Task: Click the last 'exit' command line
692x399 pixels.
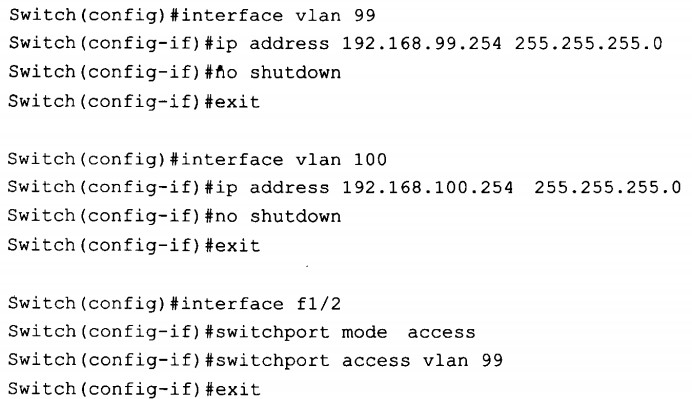Action: coord(134,389)
